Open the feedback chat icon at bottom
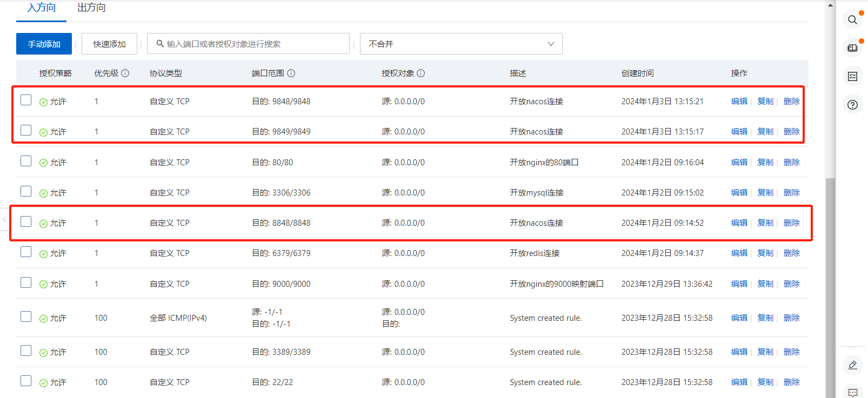Image resolution: width=868 pixels, height=398 pixels. pyautogui.click(x=852, y=392)
